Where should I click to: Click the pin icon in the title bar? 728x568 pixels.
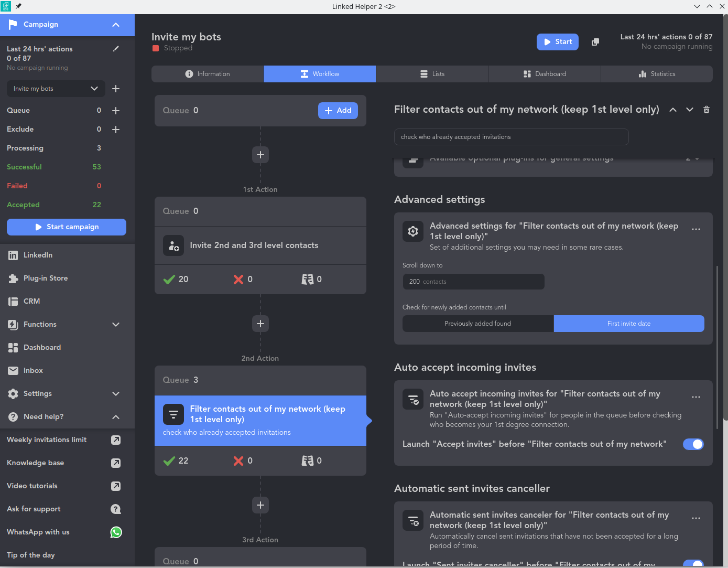pos(18,6)
